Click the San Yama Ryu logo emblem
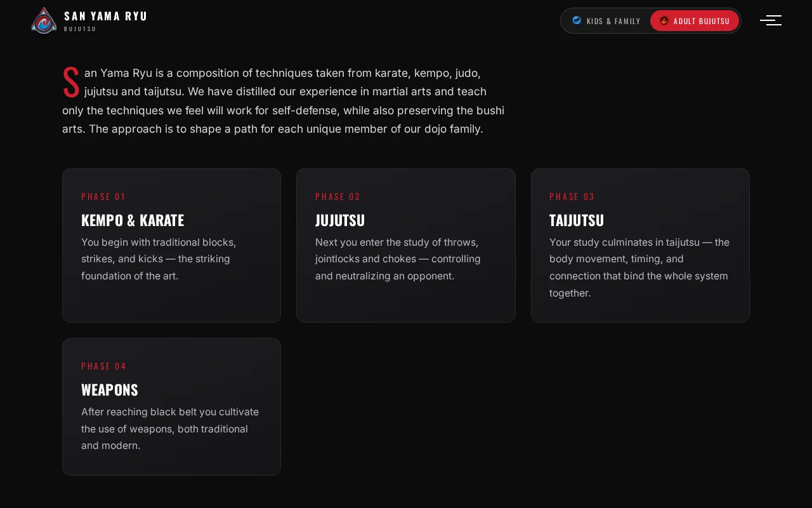 point(44,20)
